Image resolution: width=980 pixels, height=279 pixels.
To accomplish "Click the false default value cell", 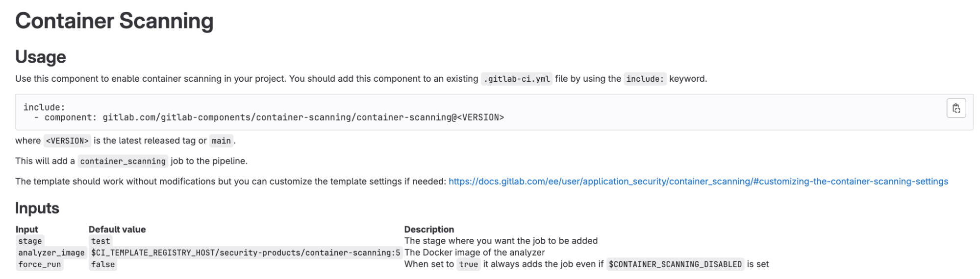I will tap(103, 264).
